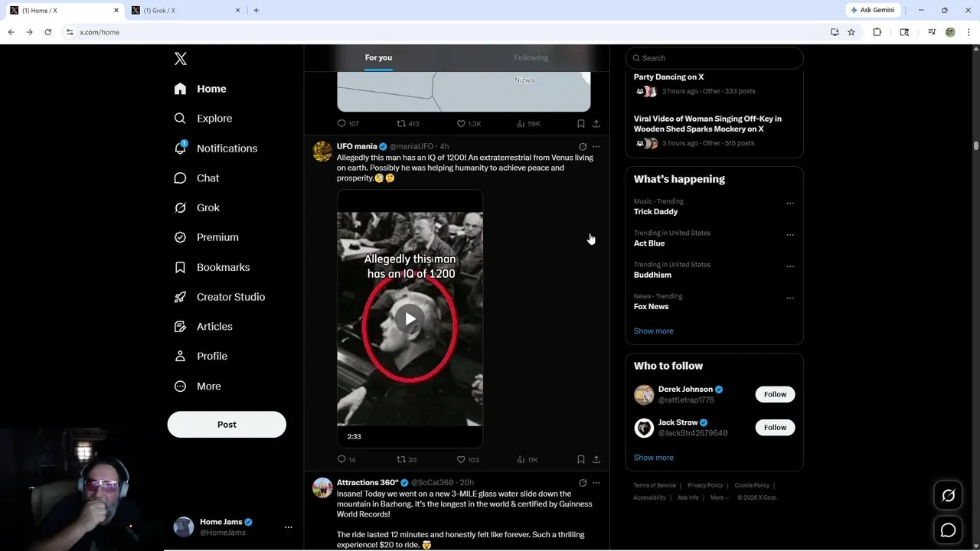This screenshot has height=551, width=980.
Task: Open Profile in the sidebar
Action: click(x=201, y=356)
